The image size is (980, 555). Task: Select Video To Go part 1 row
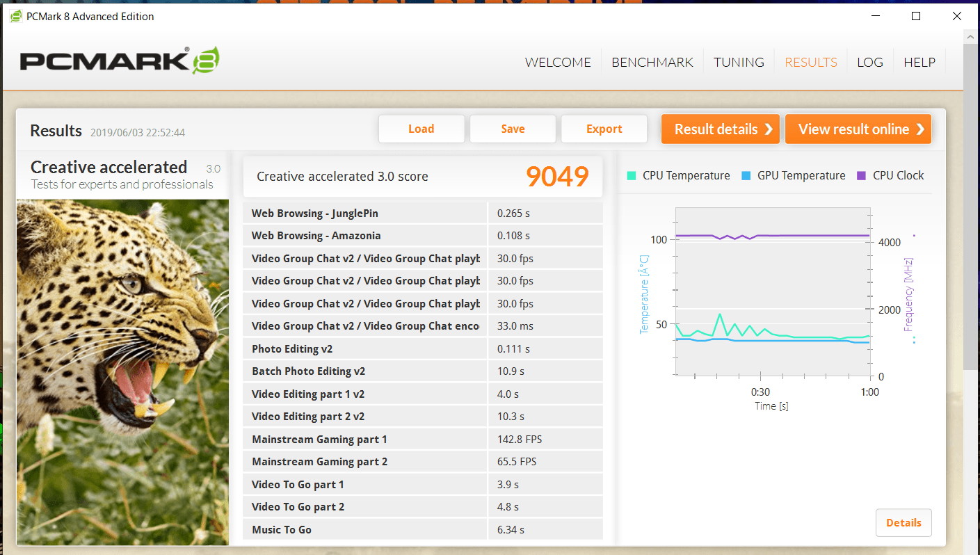[x=422, y=484]
